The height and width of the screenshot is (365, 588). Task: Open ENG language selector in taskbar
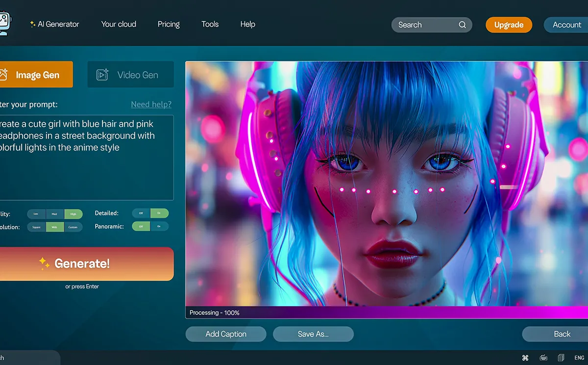580,358
